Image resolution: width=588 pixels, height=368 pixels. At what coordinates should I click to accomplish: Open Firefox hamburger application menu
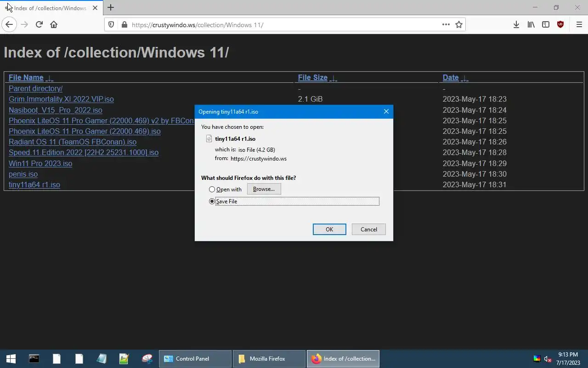[x=579, y=25]
